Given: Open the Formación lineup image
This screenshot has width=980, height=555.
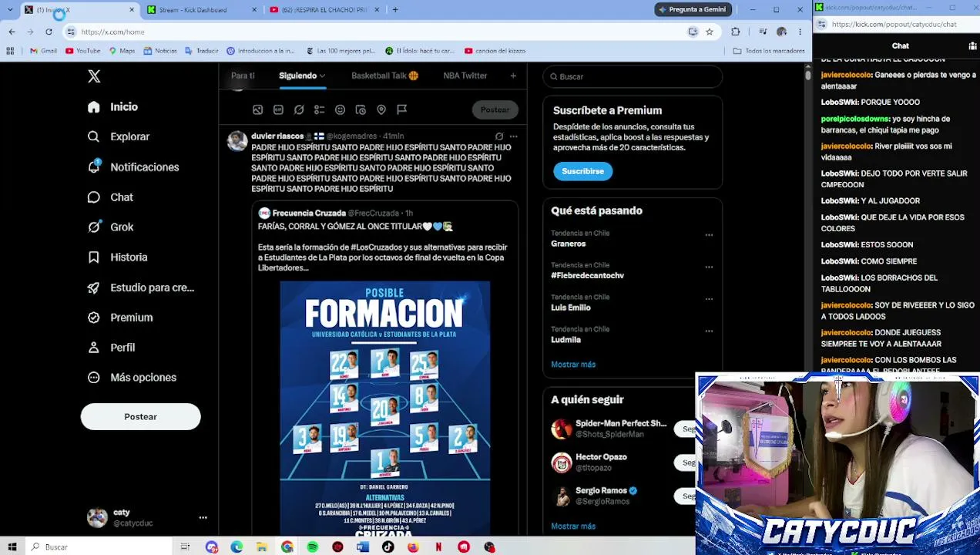Looking at the screenshot, I should coord(384,407).
